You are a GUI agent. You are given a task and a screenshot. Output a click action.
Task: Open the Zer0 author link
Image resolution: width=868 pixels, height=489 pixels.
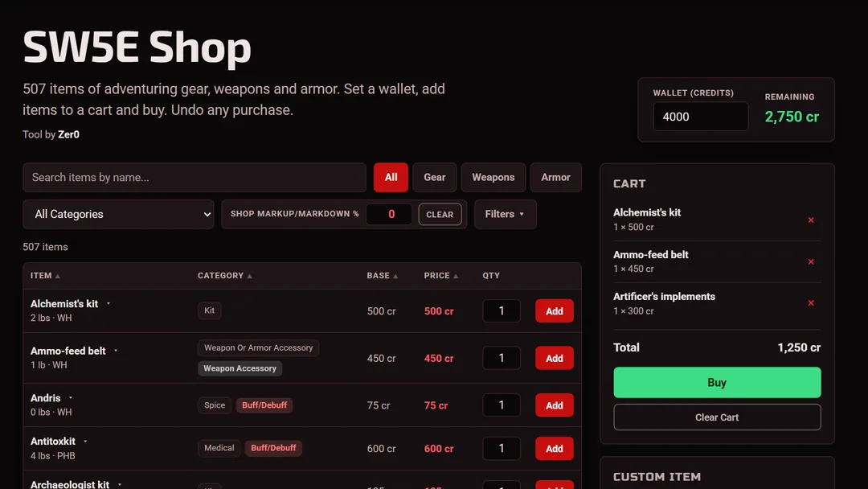pyautogui.click(x=68, y=134)
